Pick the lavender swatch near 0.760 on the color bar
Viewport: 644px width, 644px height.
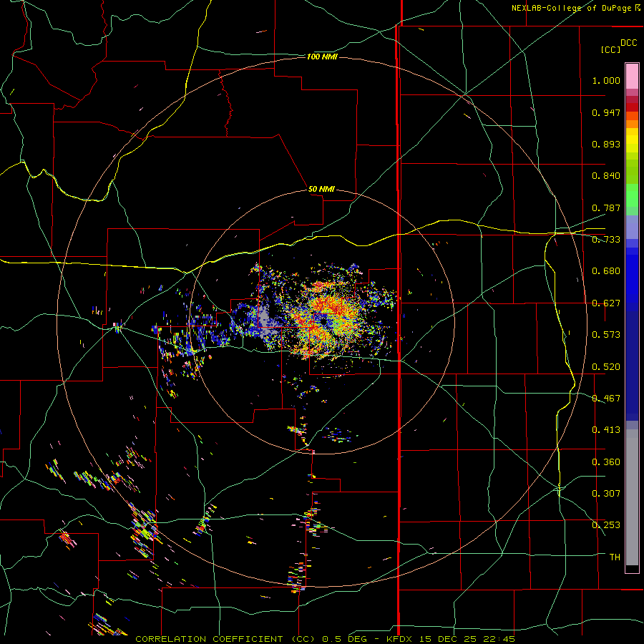coord(632,227)
